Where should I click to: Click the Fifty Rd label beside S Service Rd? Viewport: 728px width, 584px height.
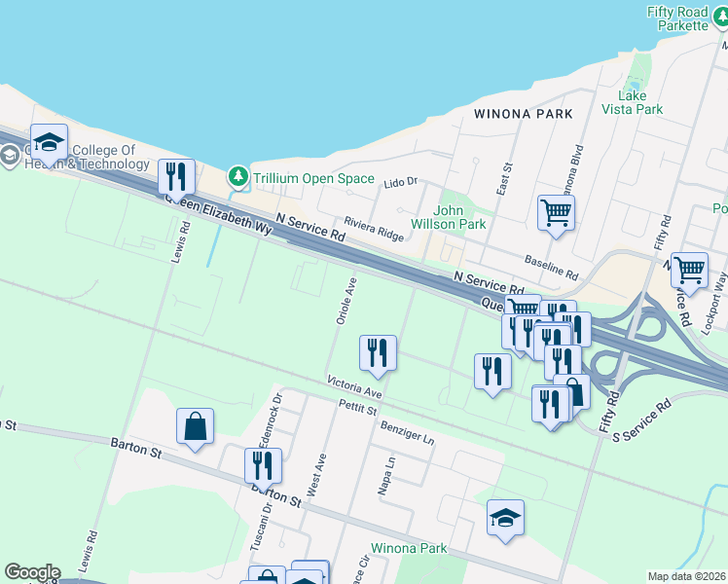[609, 413]
